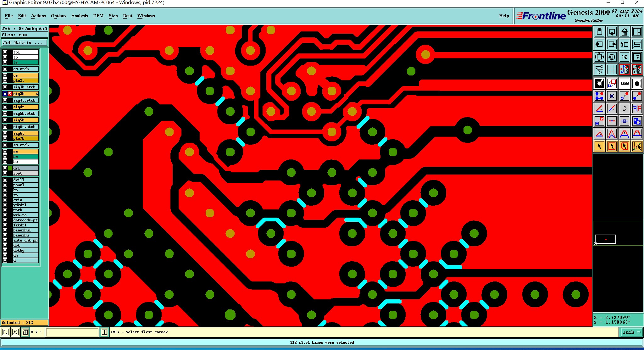Open the Rout menu

[x=127, y=16]
